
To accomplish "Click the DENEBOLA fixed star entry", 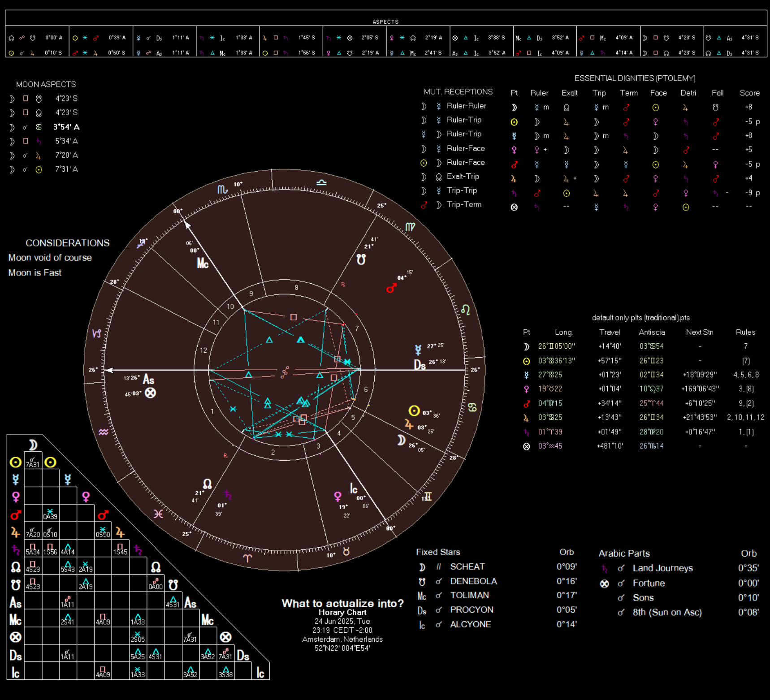I will [x=473, y=581].
